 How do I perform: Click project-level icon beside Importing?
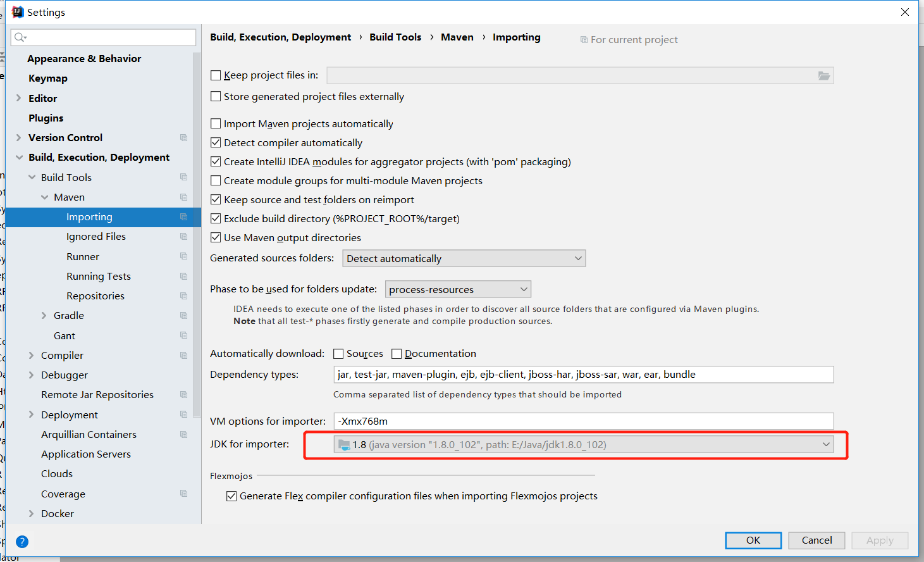click(x=183, y=216)
